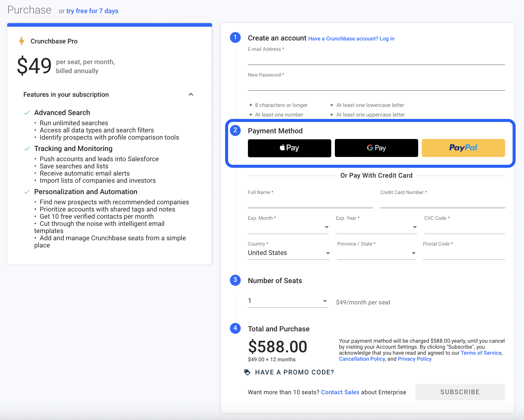
Task: Click Have a Crunchbase account? Log in
Action: [x=351, y=39]
